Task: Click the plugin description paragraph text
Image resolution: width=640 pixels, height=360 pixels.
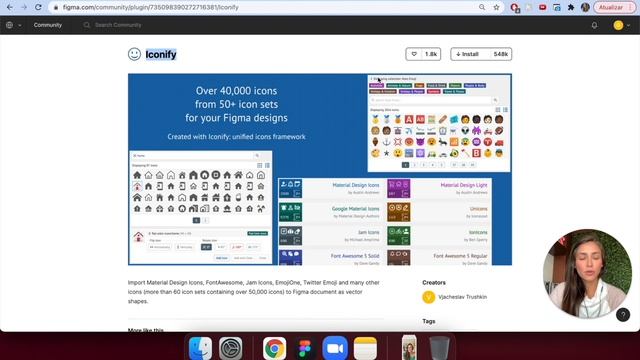Action: 254,292
